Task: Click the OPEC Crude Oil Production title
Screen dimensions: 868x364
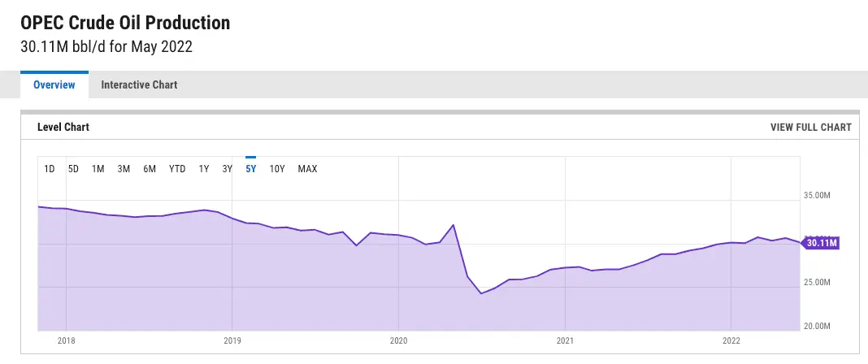Action: (x=125, y=23)
